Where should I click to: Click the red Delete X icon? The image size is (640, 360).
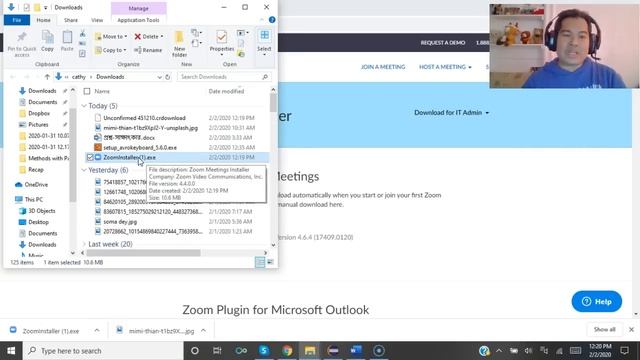pos(138,36)
